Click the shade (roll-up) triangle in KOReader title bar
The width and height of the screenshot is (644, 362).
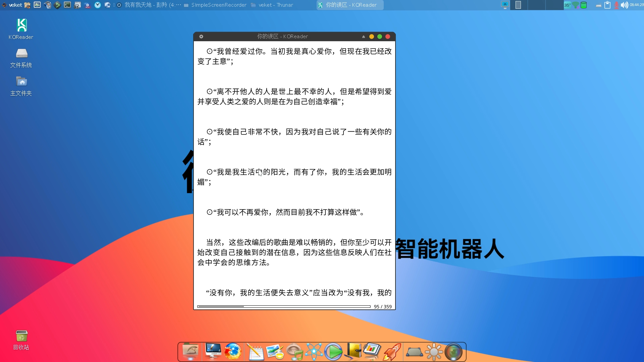(364, 37)
